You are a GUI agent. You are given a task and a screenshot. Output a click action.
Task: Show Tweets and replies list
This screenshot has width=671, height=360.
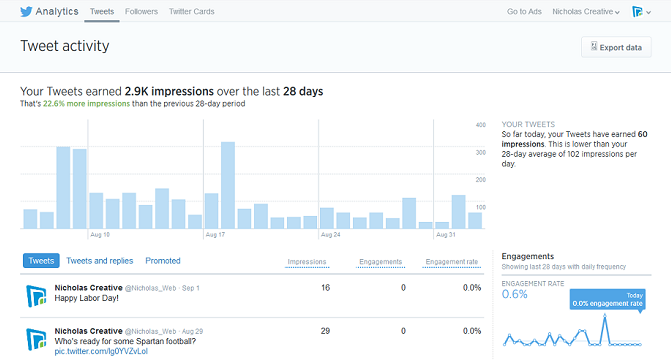100,261
